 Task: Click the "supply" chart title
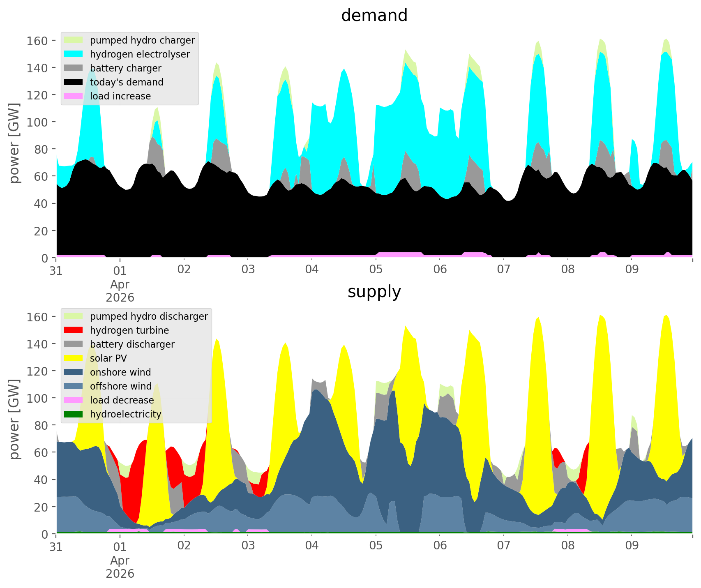374,292
